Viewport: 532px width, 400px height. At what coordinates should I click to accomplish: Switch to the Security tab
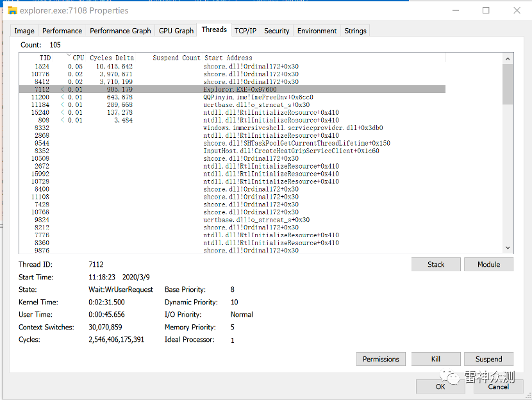(x=276, y=31)
